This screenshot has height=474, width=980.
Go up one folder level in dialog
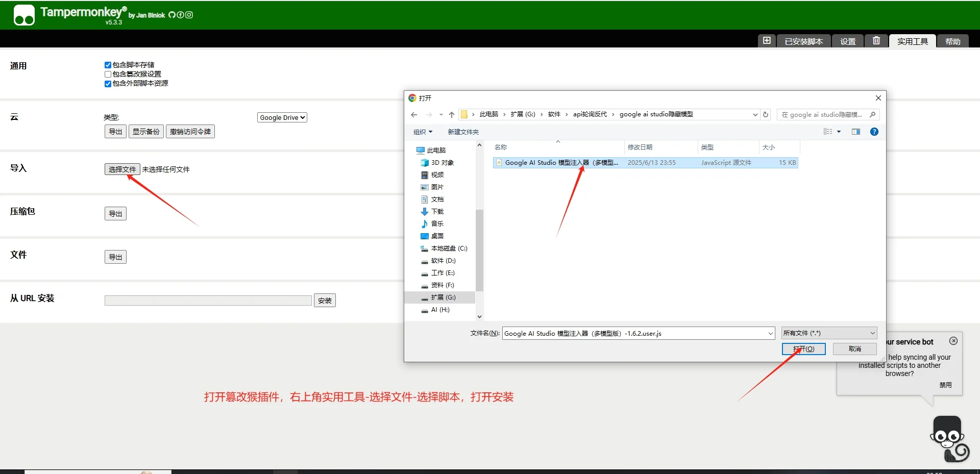[x=452, y=115]
